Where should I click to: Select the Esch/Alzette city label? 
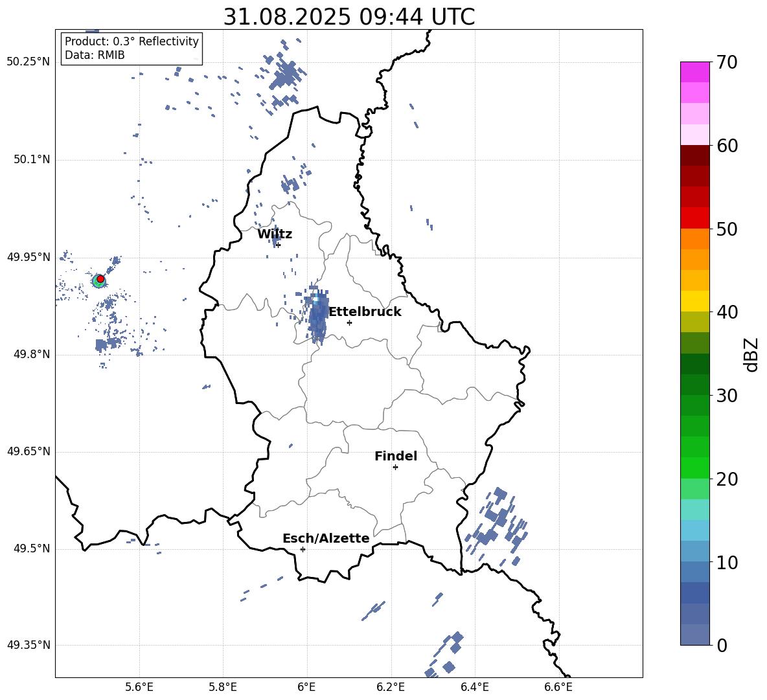pyautogui.click(x=326, y=538)
